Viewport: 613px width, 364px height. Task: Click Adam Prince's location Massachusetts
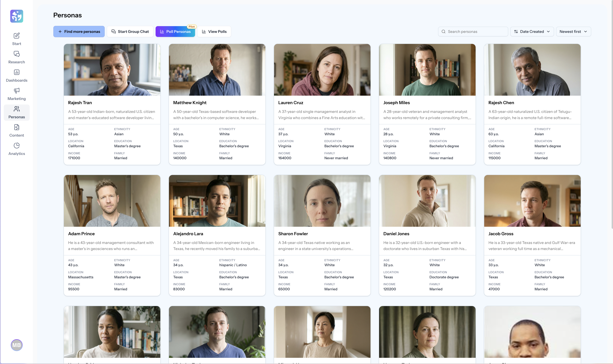[x=81, y=277]
